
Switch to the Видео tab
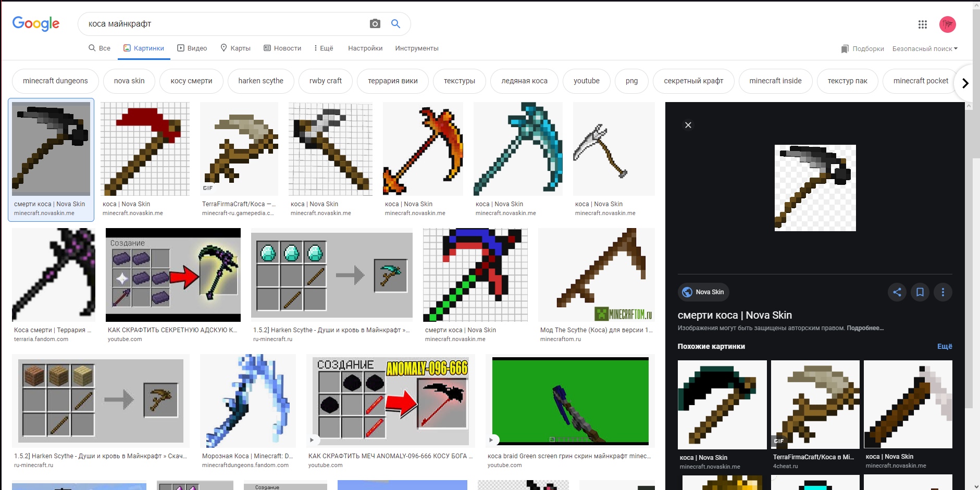click(192, 48)
